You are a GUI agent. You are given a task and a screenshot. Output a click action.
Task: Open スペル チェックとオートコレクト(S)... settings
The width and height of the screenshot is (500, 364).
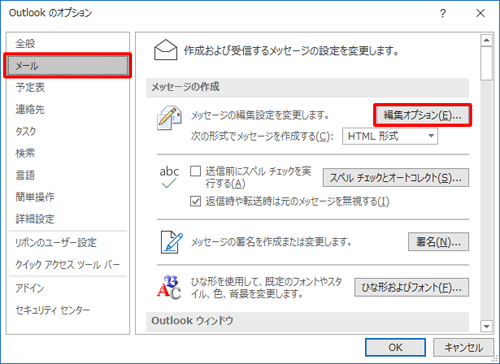396,178
